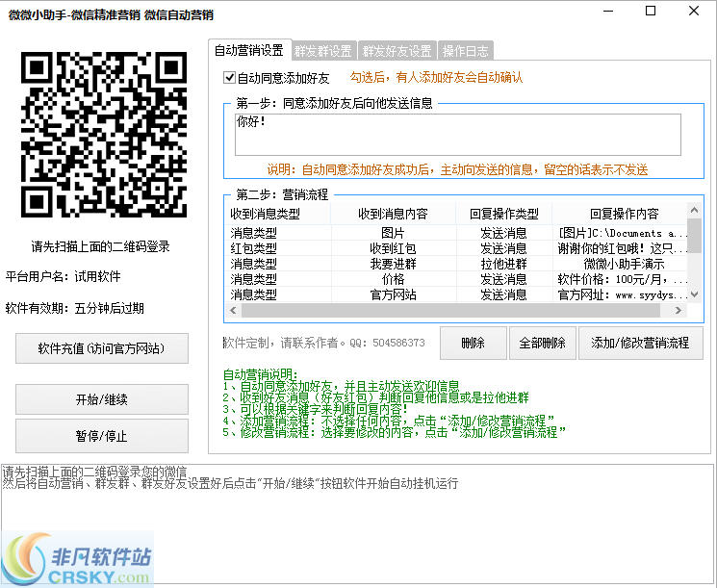717x588 pixels.
Task: Click 添加/修改营销流程 button
Action: pyautogui.click(x=641, y=343)
